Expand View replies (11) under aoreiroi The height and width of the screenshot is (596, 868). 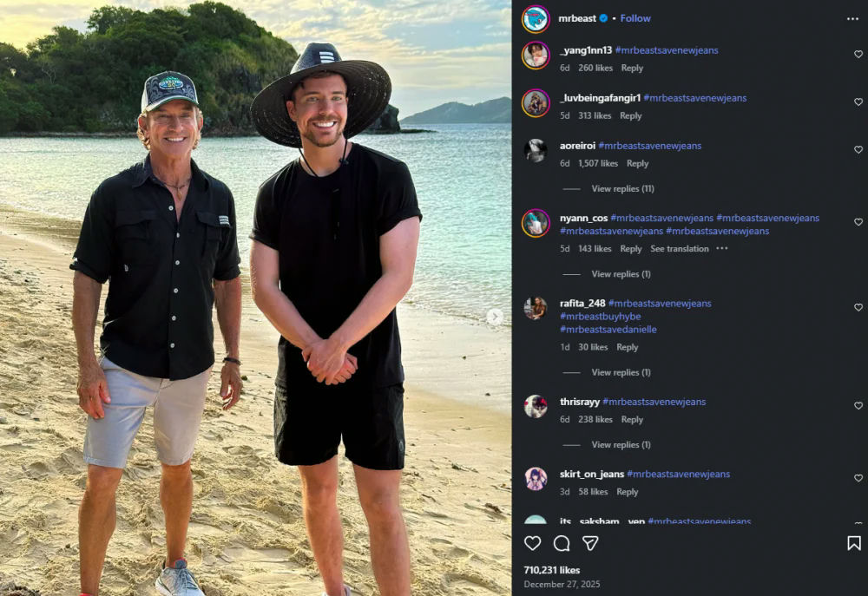point(622,189)
